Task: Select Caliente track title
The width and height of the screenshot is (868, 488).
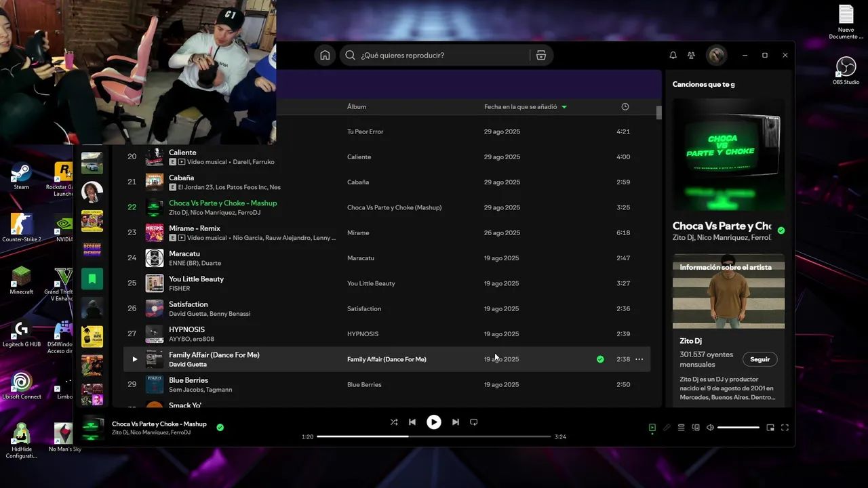Action: 182,152
